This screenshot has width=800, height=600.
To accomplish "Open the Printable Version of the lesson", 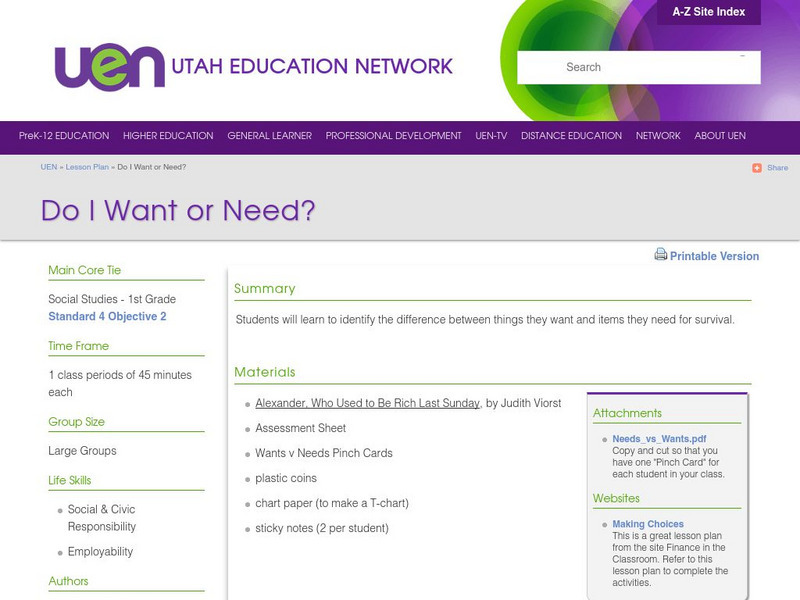I will [712, 256].
